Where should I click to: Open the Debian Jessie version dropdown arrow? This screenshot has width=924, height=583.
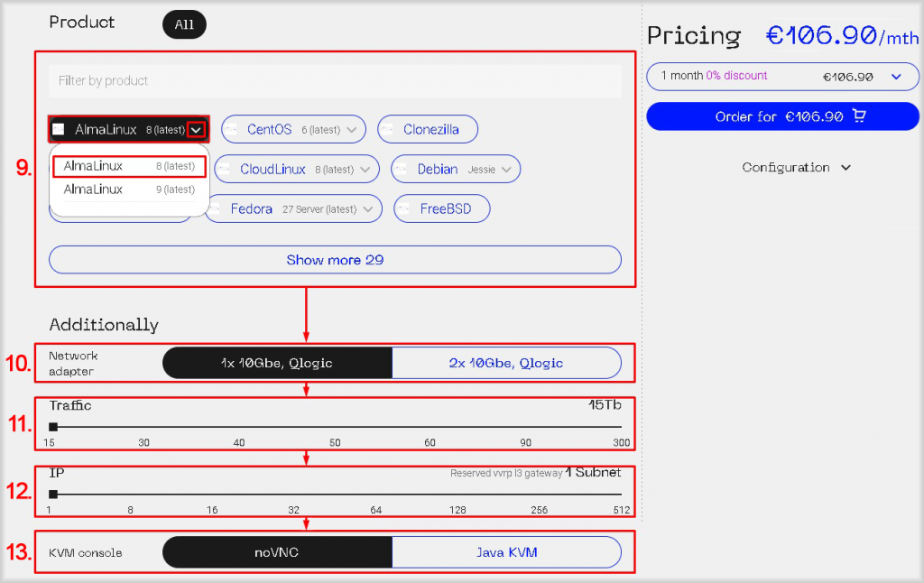pyautogui.click(x=506, y=169)
